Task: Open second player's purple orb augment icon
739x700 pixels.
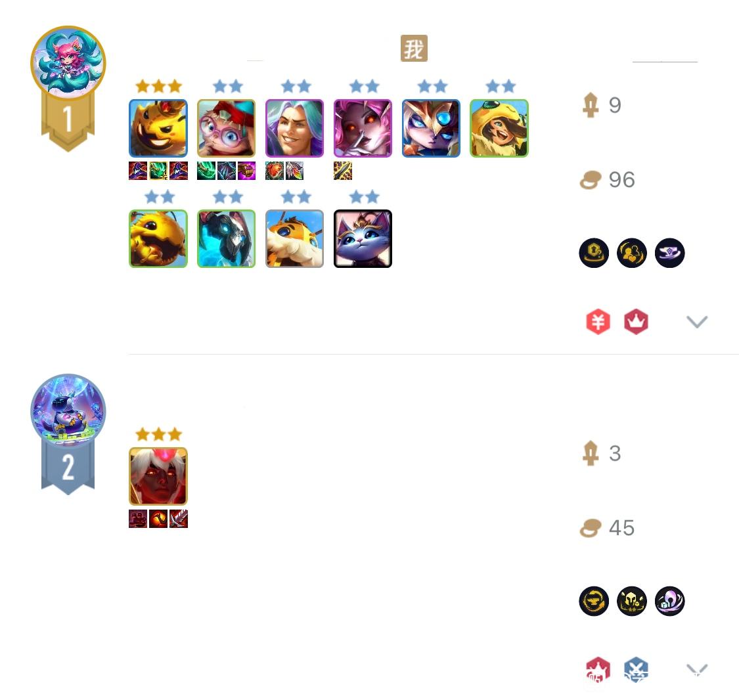Action: click(670, 601)
